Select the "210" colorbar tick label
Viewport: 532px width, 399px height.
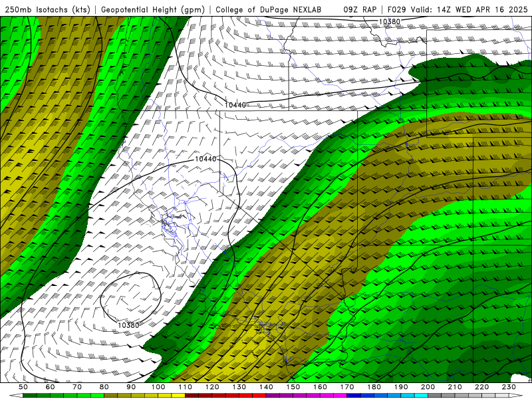coord(455,387)
